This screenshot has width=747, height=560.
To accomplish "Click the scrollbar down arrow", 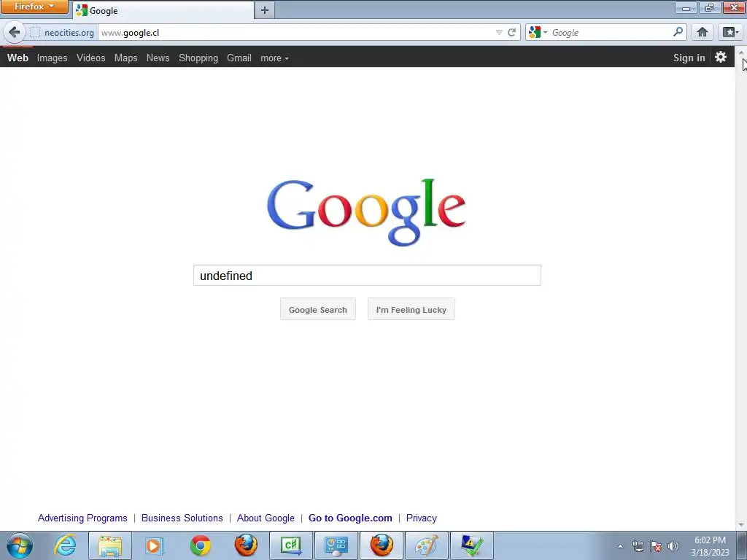I will (x=741, y=525).
